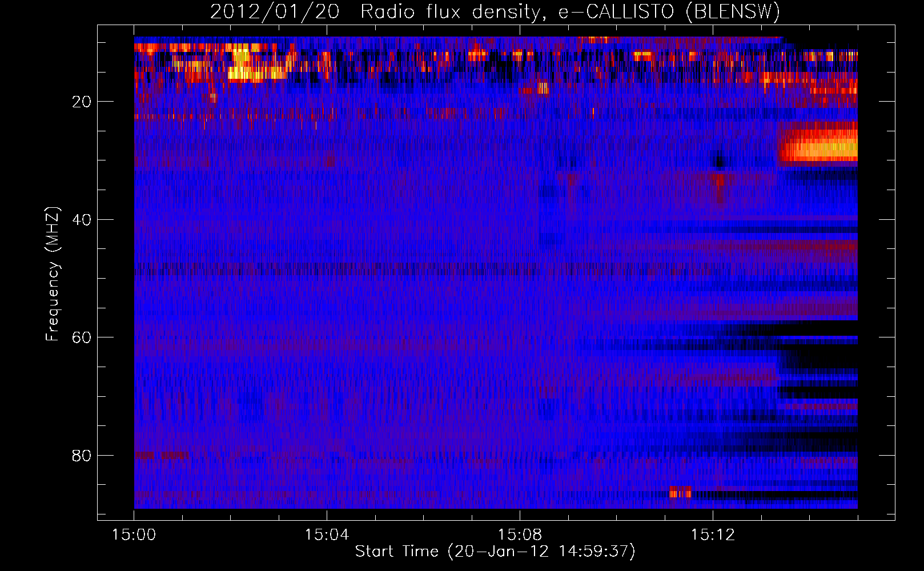The width and height of the screenshot is (924, 571).
Task: Click the '2012/01/20' date in the title
Action: coord(275,12)
